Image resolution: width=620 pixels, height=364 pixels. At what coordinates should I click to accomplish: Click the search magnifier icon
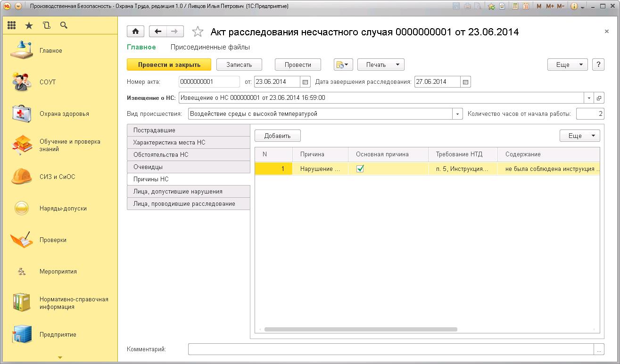click(x=64, y=25)
